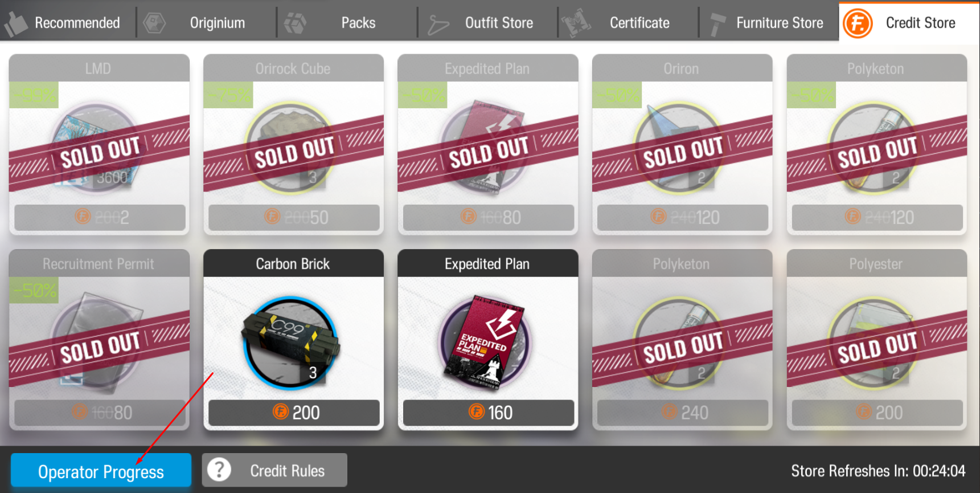Image resolution: width=980 pixels, height=493 pixels.
Task: Select the sold out Recruitment Permit card
Action: tap(99, 340)
